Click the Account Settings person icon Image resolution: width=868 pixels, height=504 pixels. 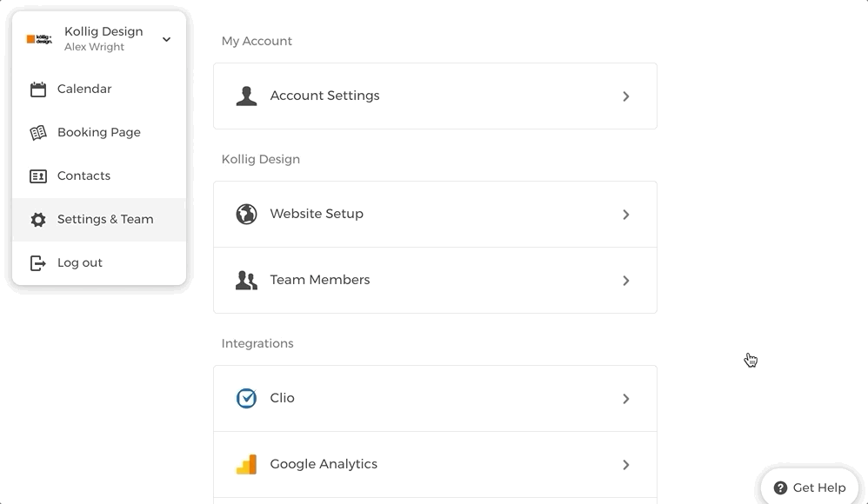(x=246, y=96)
